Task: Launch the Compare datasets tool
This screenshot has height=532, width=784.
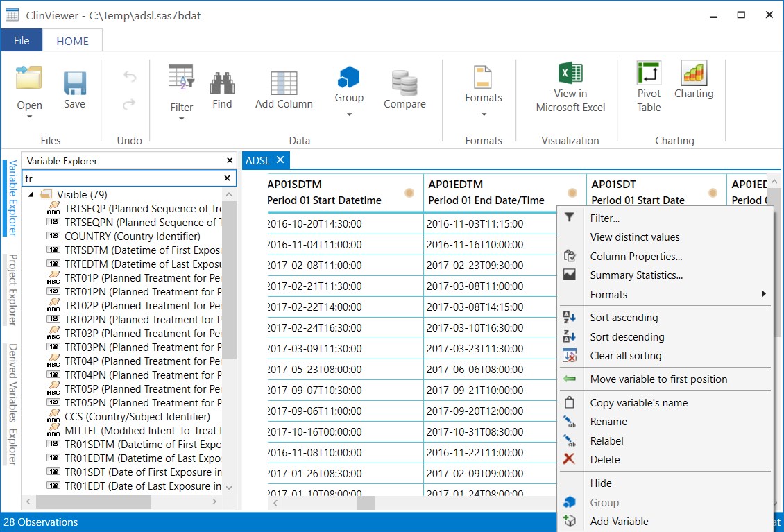Action: pos(404,83)
